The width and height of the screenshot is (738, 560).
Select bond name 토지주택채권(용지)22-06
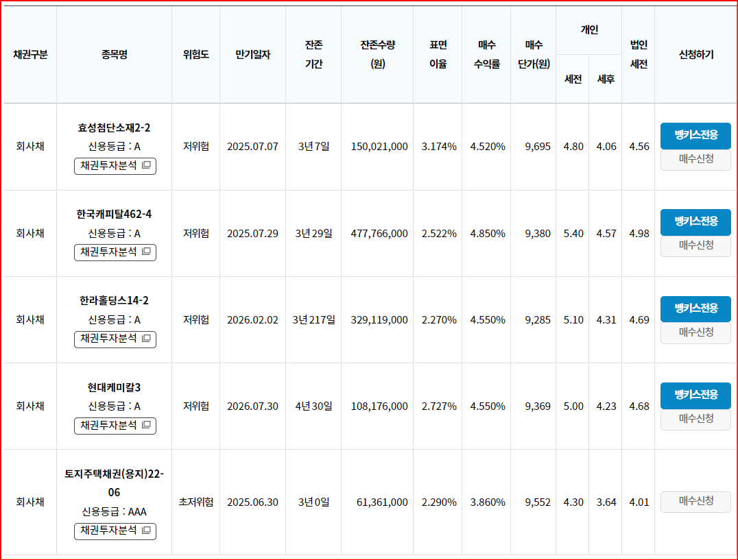114,483
